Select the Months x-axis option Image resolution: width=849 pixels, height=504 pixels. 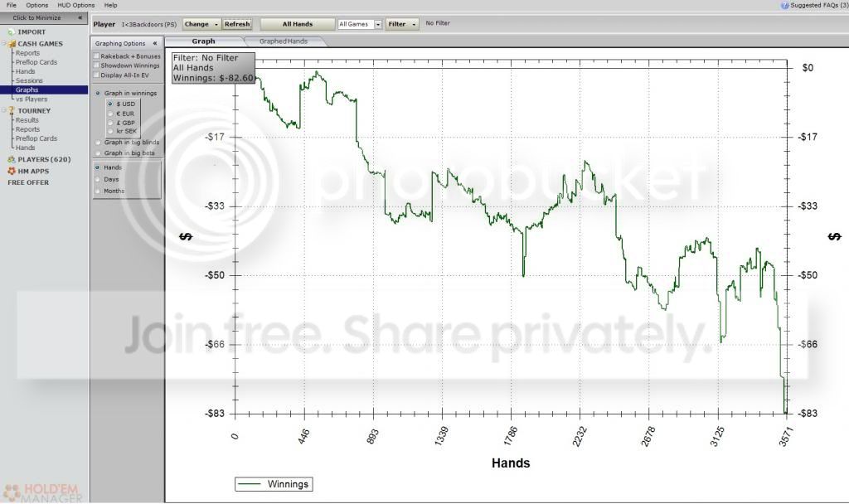click(98, 191)
